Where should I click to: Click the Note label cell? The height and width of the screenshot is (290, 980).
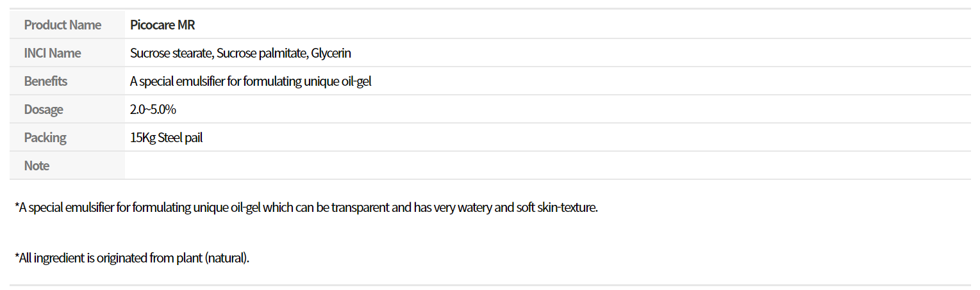click(67, 166)
